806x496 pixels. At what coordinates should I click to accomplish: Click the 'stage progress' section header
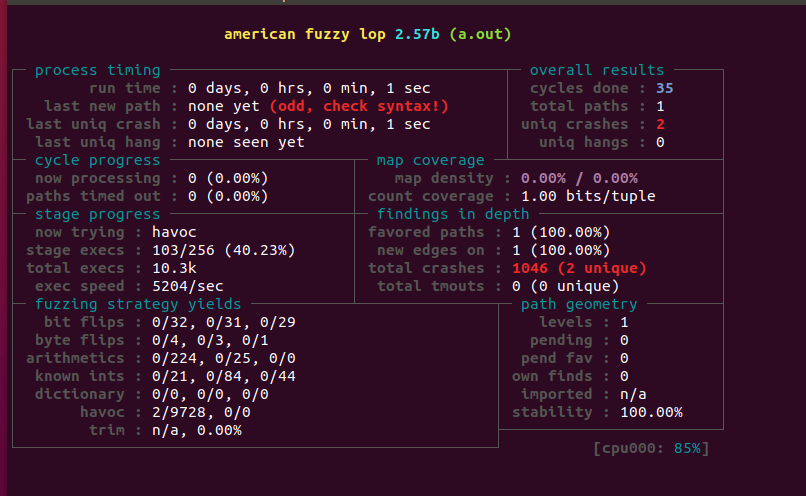98,214
